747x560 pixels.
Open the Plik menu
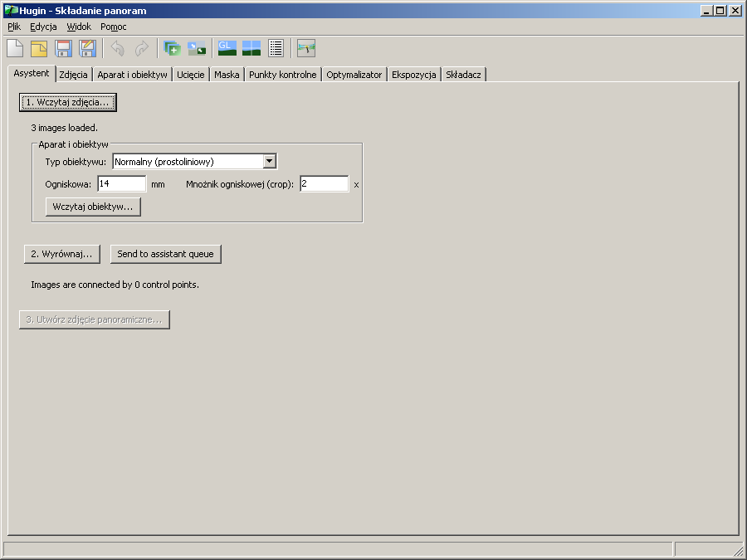[x=13, y=27]
